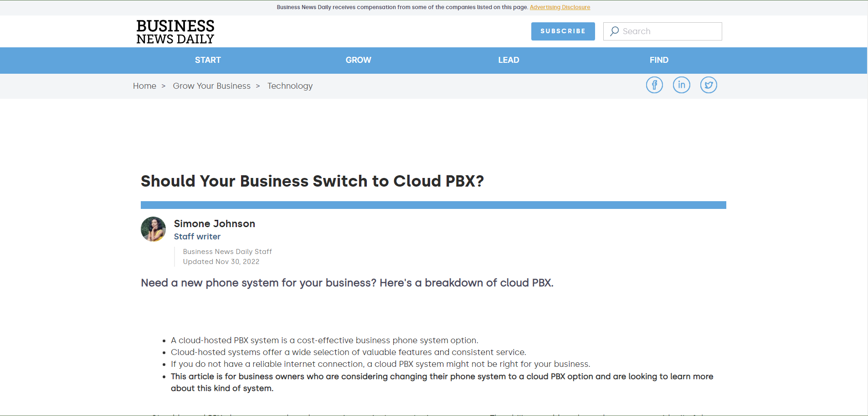The height and width of the screenshot is (416, 868).
Task: Open the START navigation menu
Action: point(208,60)
